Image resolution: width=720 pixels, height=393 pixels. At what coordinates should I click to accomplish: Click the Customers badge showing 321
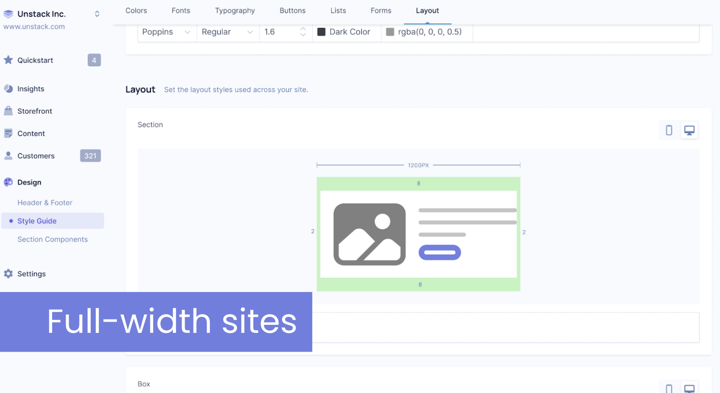tap(90, 156)
